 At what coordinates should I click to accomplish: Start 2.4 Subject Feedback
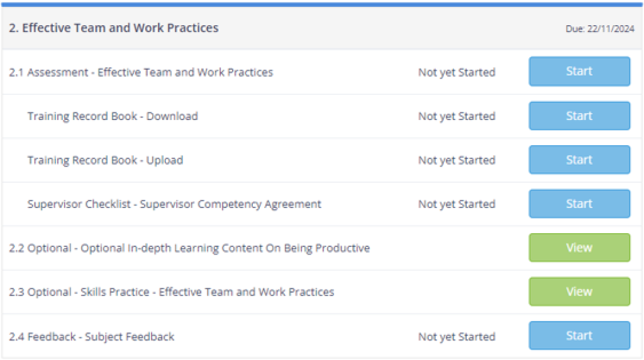579,335
